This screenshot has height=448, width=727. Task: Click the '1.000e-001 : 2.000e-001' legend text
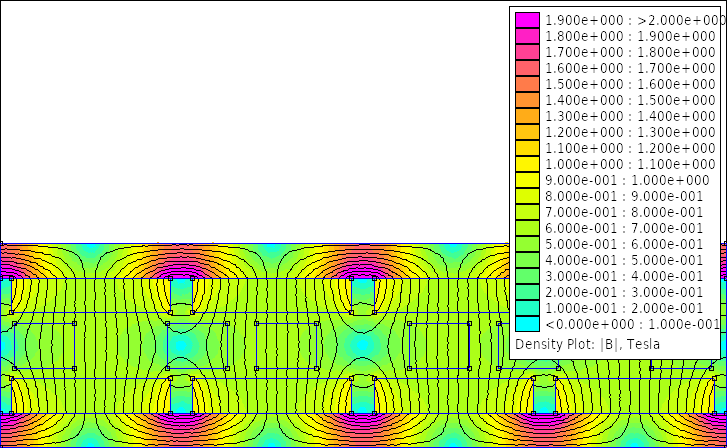click(624, 308)
